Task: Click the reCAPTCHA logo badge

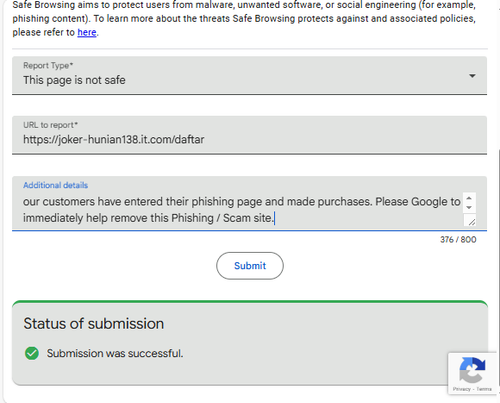Action: [472, 370]
